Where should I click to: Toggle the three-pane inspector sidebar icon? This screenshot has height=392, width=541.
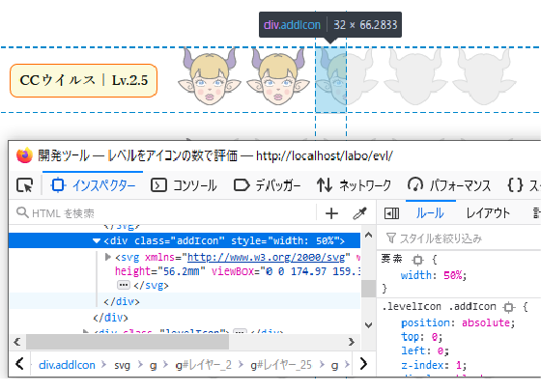pos(391,213)
